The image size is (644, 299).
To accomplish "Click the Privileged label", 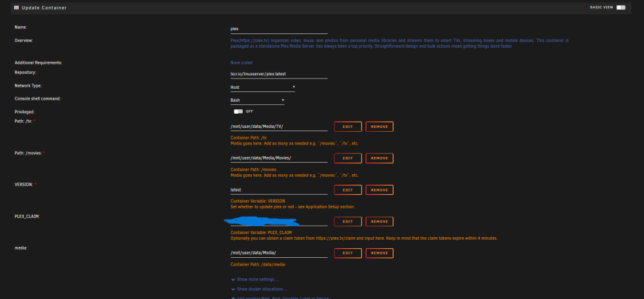I will pyautogui.click(x=24, y=111).
